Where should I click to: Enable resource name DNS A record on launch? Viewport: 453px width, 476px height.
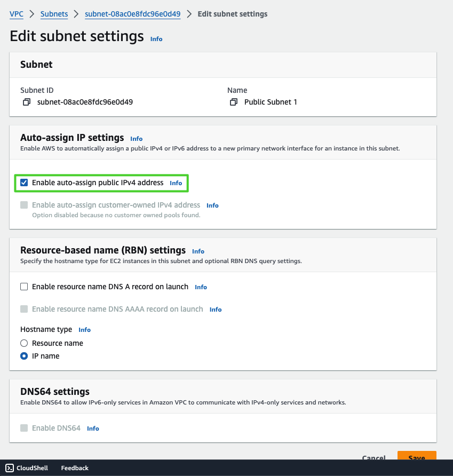click(24, 287)
